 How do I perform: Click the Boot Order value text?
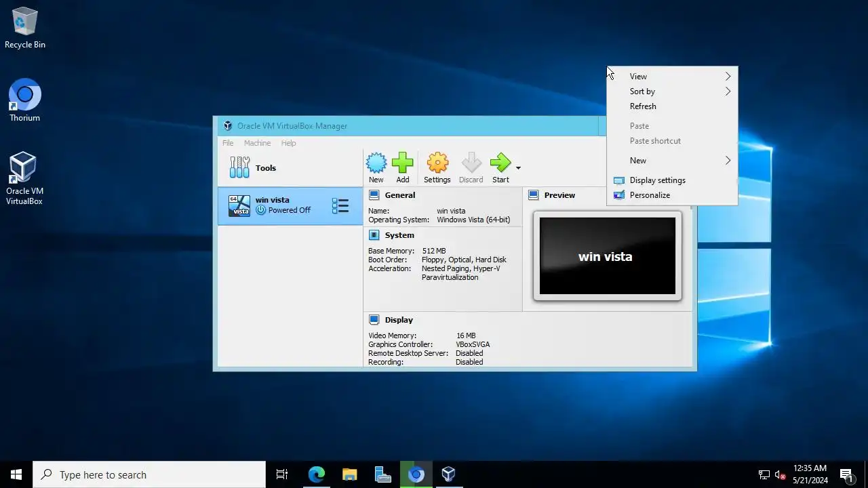[x=464, y=260]
